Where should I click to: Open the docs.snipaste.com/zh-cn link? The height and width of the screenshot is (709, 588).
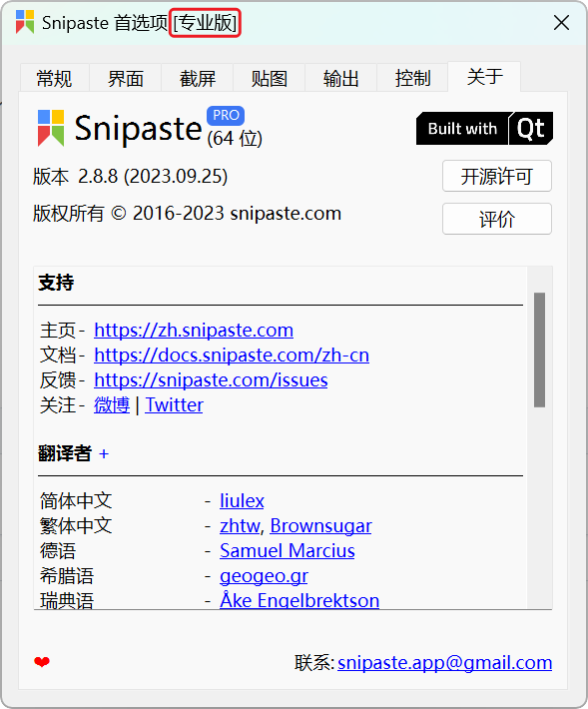click(232, 354)
